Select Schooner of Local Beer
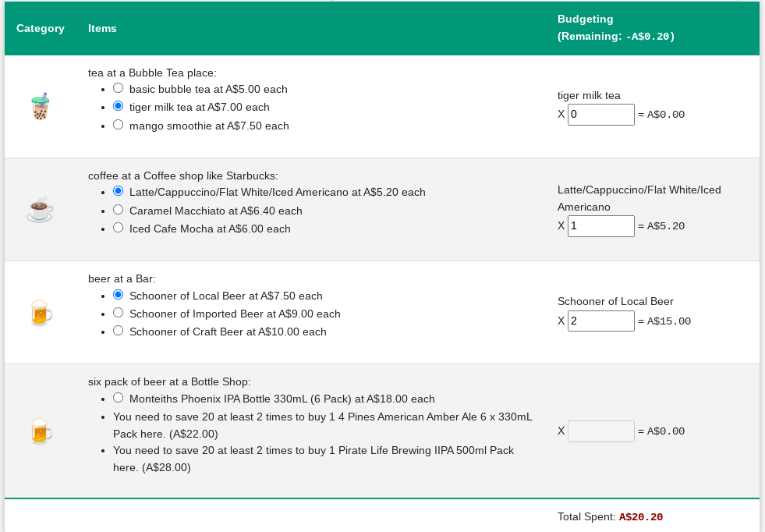This screenshot has height=532, width=765. (119, 295)
